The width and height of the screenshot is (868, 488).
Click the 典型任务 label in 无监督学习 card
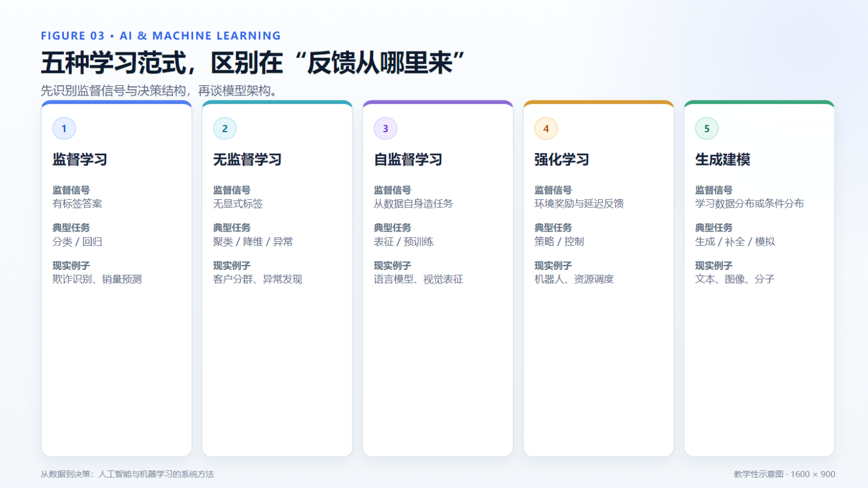(232, 228)
